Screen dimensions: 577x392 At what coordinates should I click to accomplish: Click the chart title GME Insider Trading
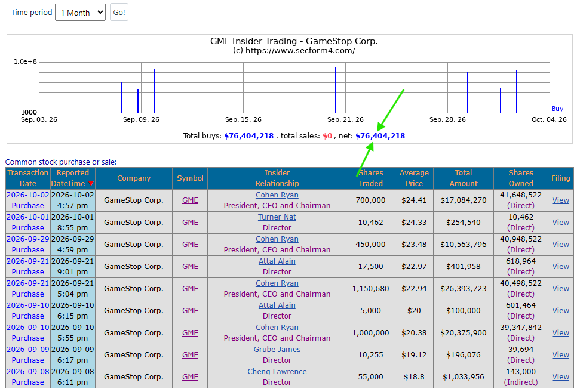294,41
